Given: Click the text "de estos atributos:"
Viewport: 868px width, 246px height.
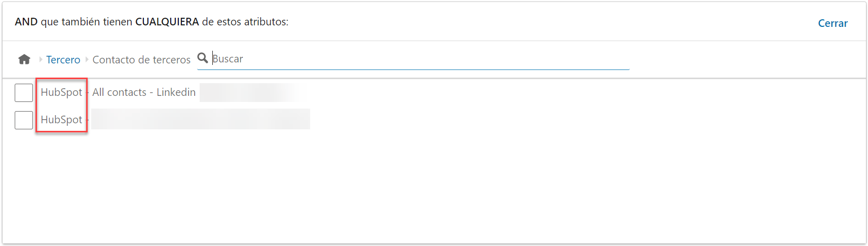Looking at the screenshot, I should point(245,22).
